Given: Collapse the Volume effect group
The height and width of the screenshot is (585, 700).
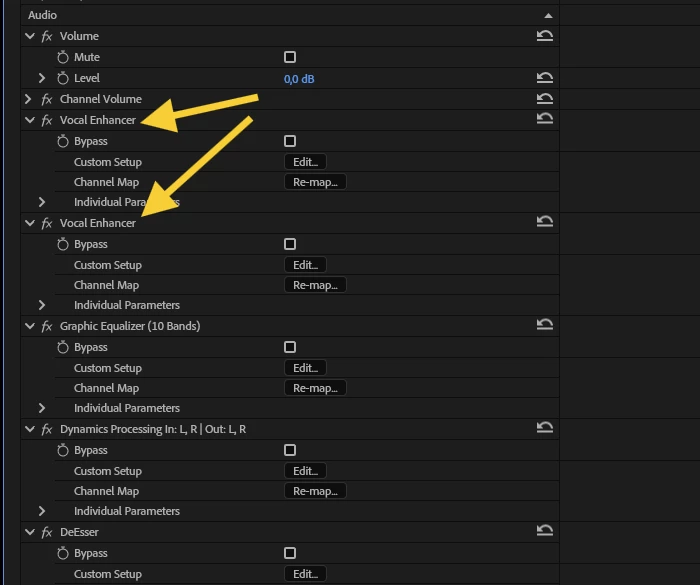Looking at the screenshot, I should click(30, 36).
